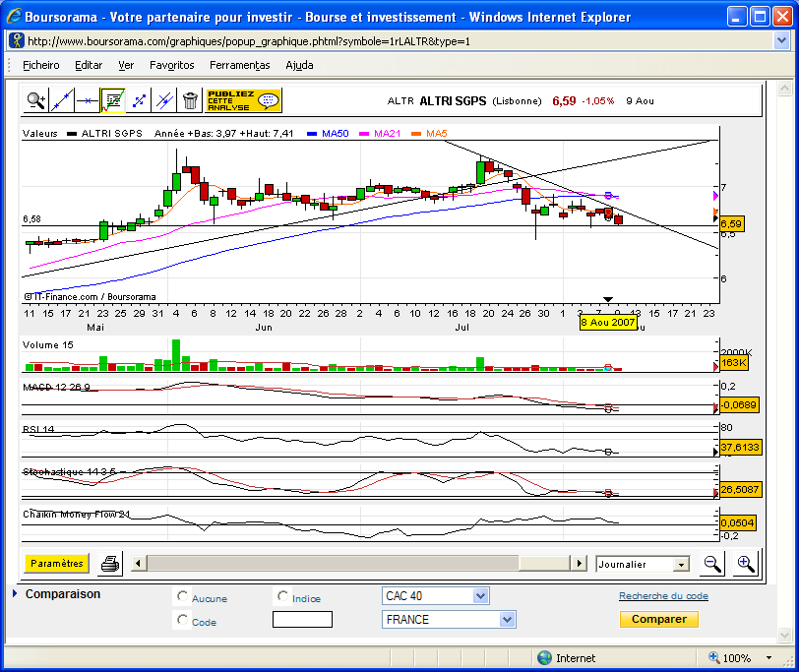Click the black triangle date cursor
This screenshot has width=799, height=672.
(x=608, y=299)
